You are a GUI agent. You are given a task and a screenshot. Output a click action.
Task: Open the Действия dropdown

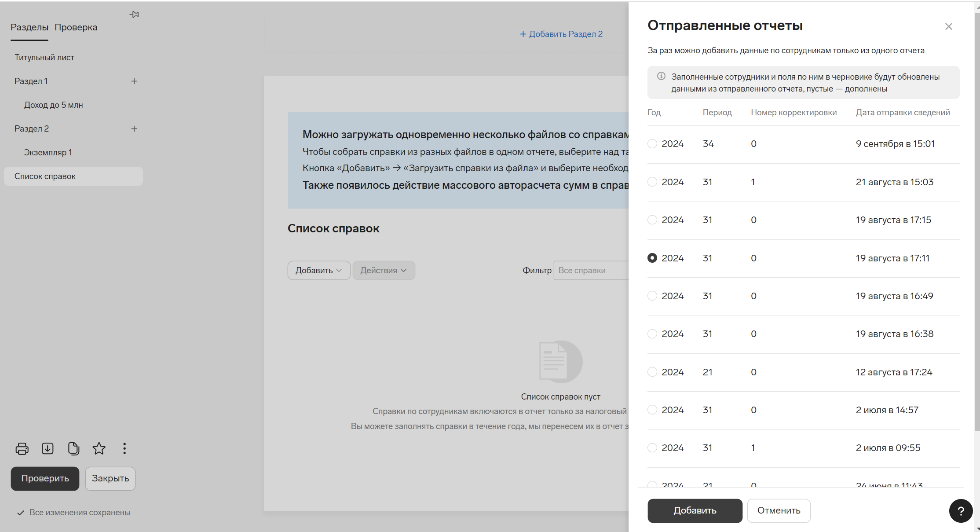click(x=384, y=270)
